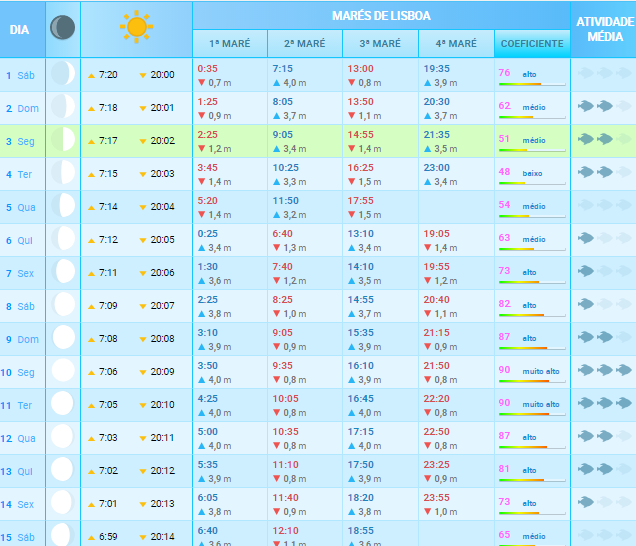Click the sunset arrow for 12 Qua
636x546 pixels.
(x=143, y=439)
